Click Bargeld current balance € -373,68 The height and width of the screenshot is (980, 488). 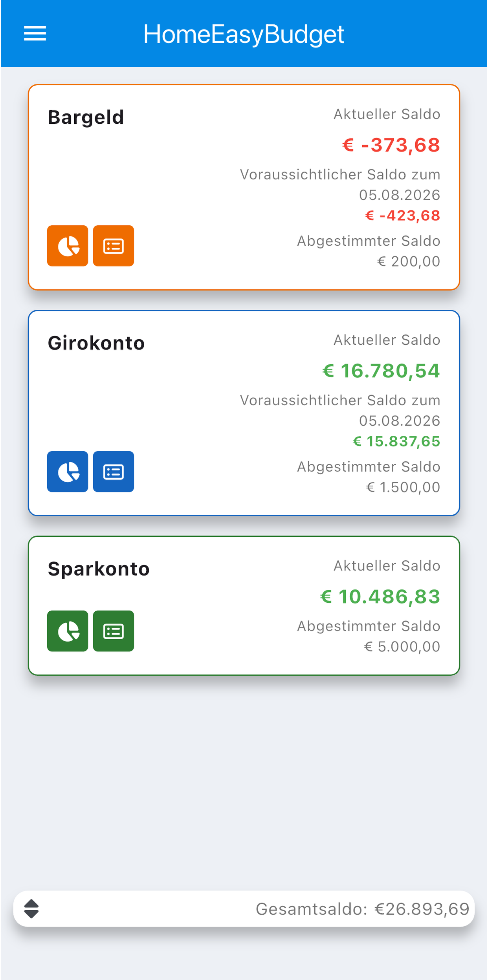(391, 145)
